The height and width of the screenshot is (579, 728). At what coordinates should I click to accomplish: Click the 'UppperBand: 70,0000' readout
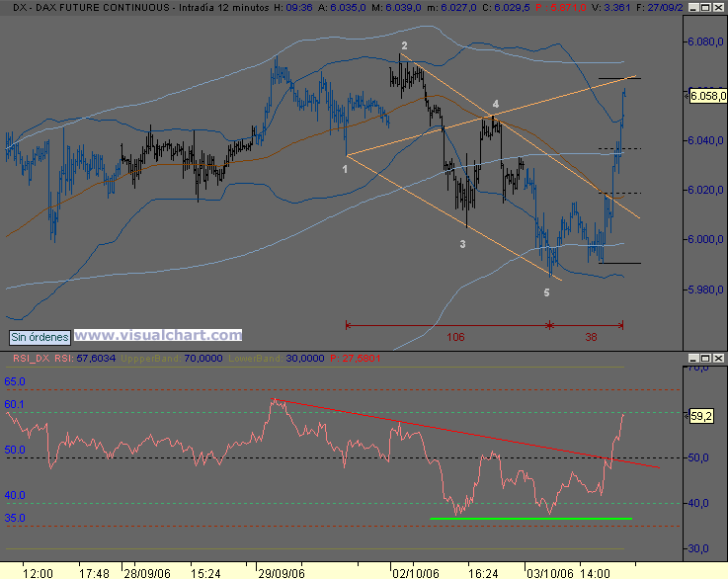(x=171, y=359)
